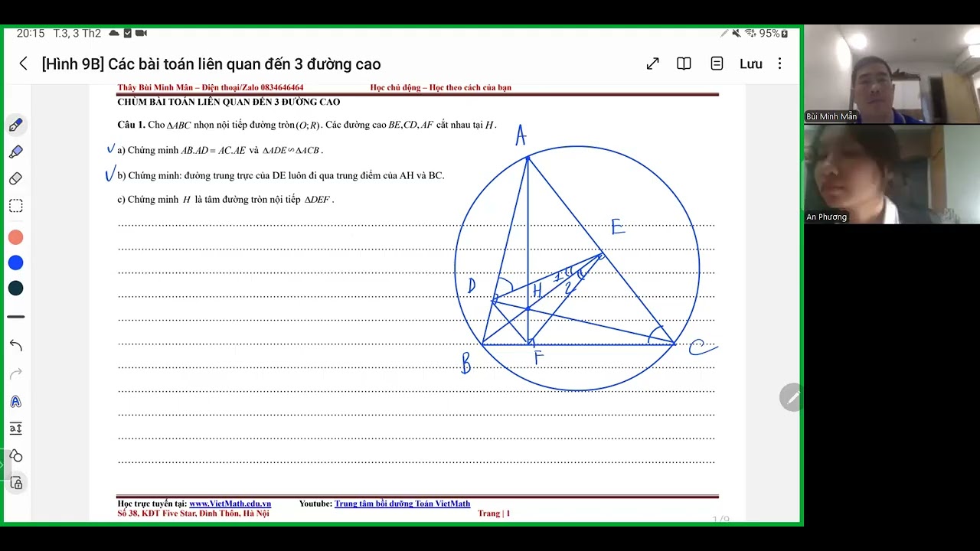Open the shapes tool
This screenshot has height=551, width=980.
click(15, 456)
